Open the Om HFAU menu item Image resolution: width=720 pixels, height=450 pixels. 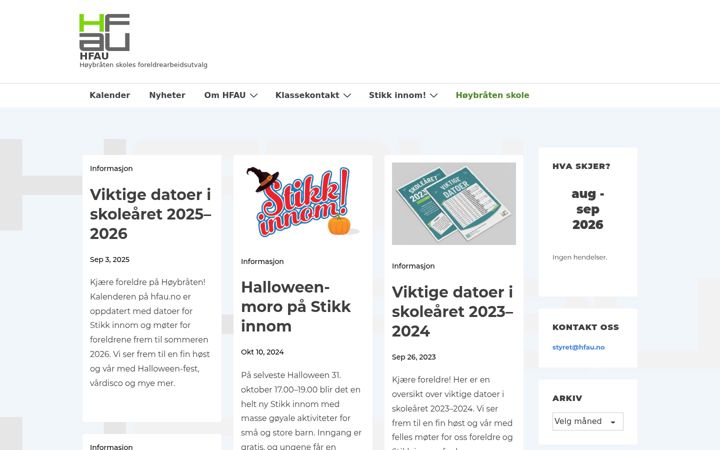point(225,96)
